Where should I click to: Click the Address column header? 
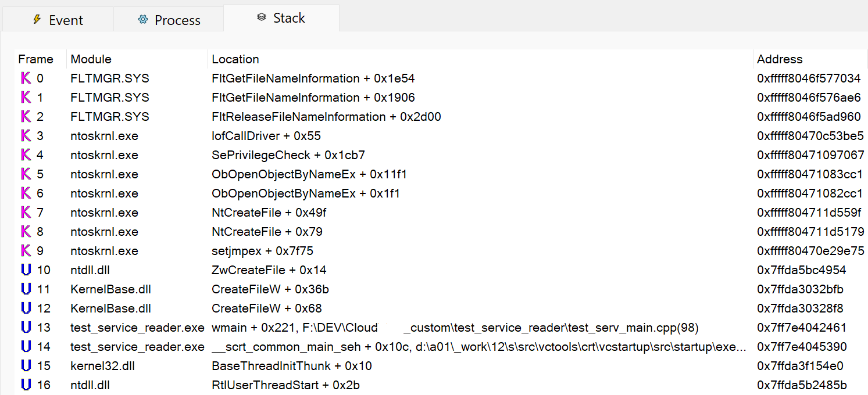779,59
